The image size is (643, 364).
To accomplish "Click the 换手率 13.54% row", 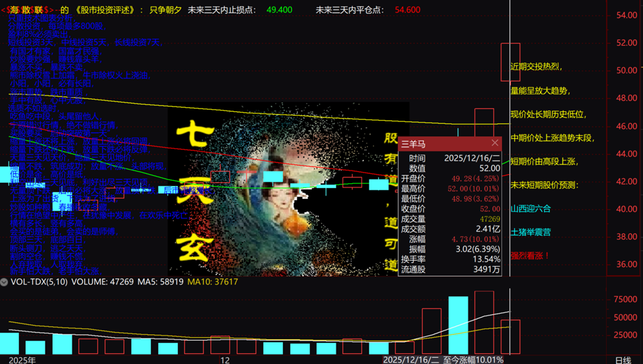I will click(450, 259).
